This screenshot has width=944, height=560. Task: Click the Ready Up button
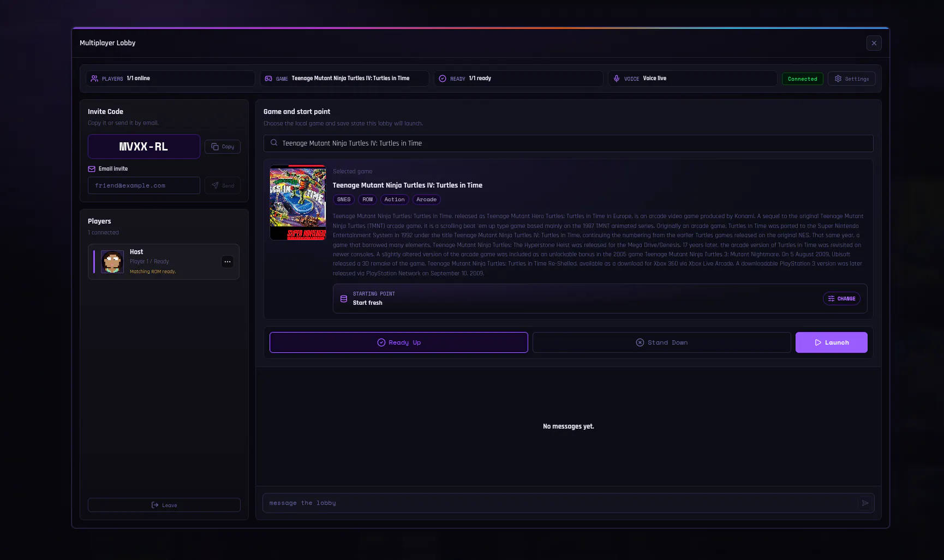pos(398,342)
